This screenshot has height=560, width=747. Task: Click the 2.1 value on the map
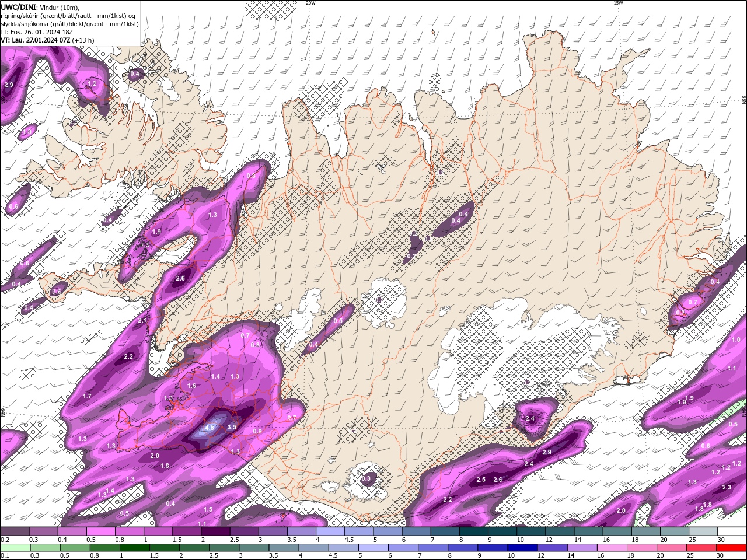coord(142,321)
